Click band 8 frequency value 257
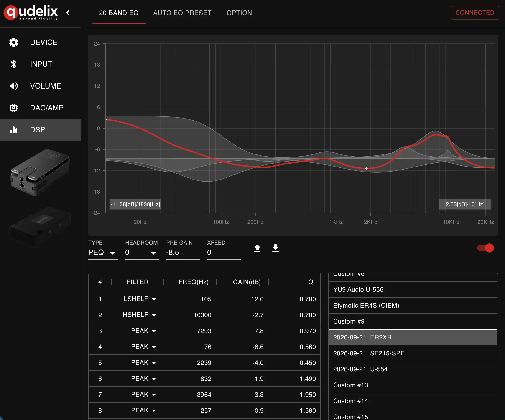This screenshot has width=505, height=420. click(206, 410)
